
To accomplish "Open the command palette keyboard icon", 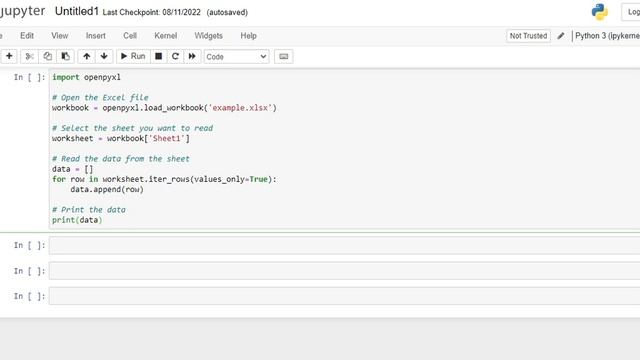I will 284,56.
